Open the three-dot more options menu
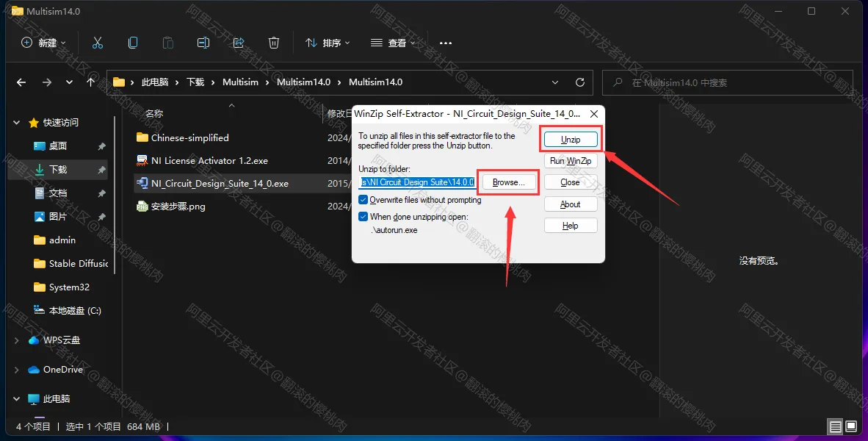The image size is (868, 441). (446, 43)
